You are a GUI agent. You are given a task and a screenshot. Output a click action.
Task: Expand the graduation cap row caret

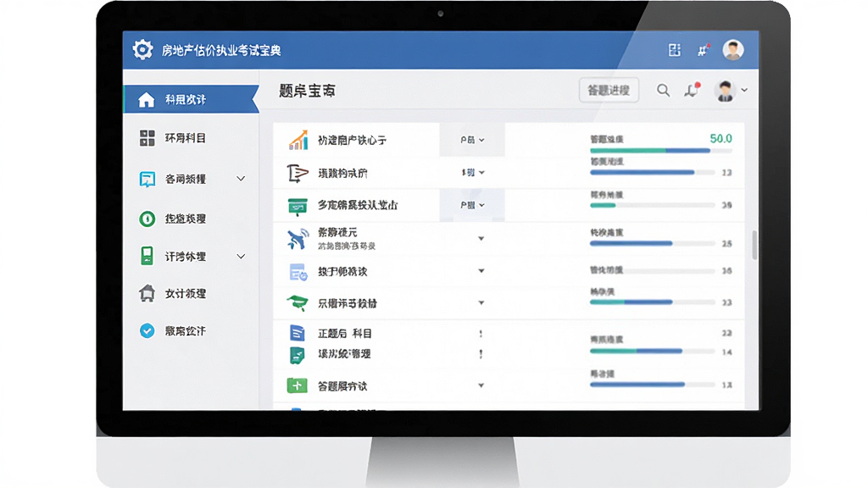pyautogui.click(x=481, y=302)
